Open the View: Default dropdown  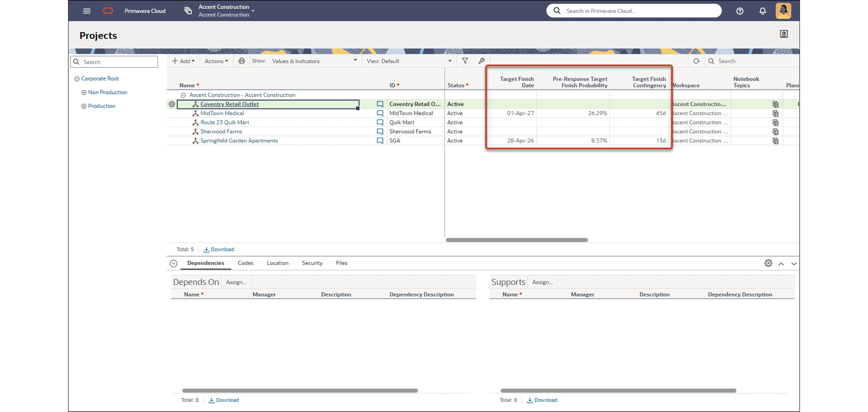(408, 61)
